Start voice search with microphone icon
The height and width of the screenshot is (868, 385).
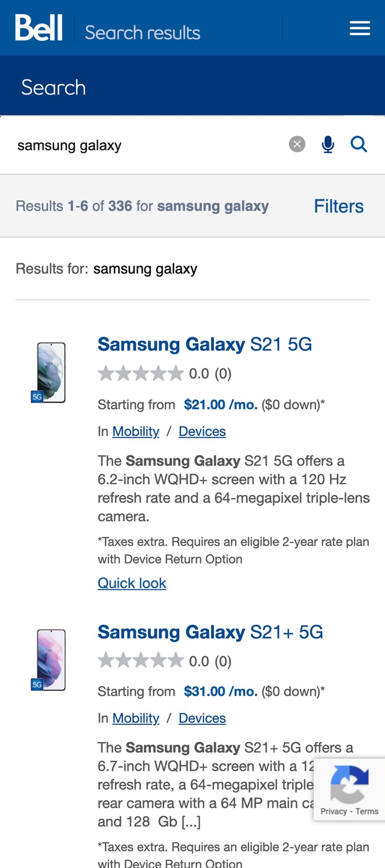(328, 145)
